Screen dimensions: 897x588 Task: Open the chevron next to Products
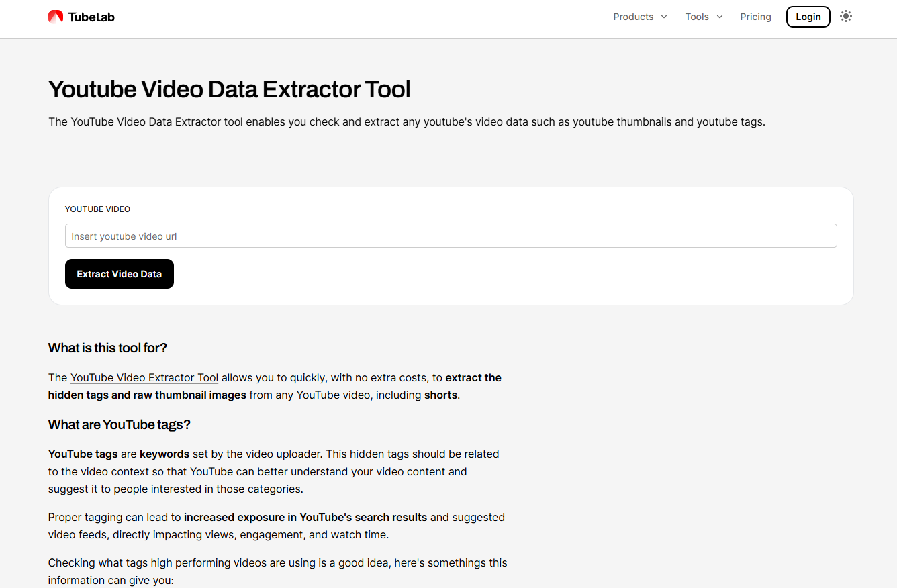click(663, 17)
